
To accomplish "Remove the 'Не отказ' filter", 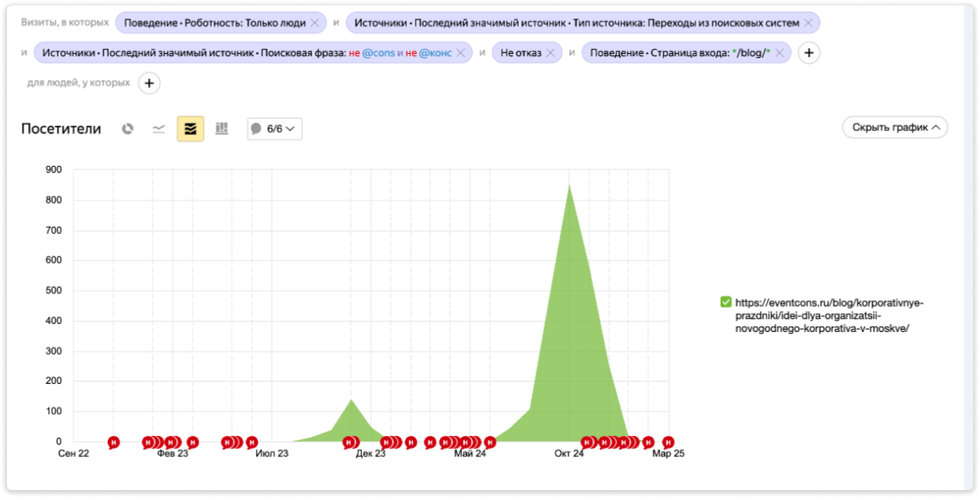I will pos(550,53).
